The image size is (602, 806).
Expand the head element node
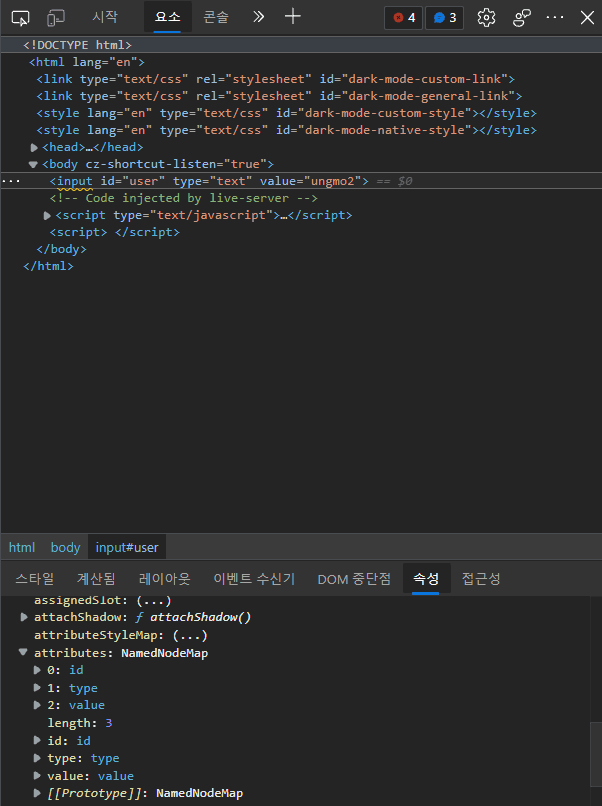click(x=35, y=147)
